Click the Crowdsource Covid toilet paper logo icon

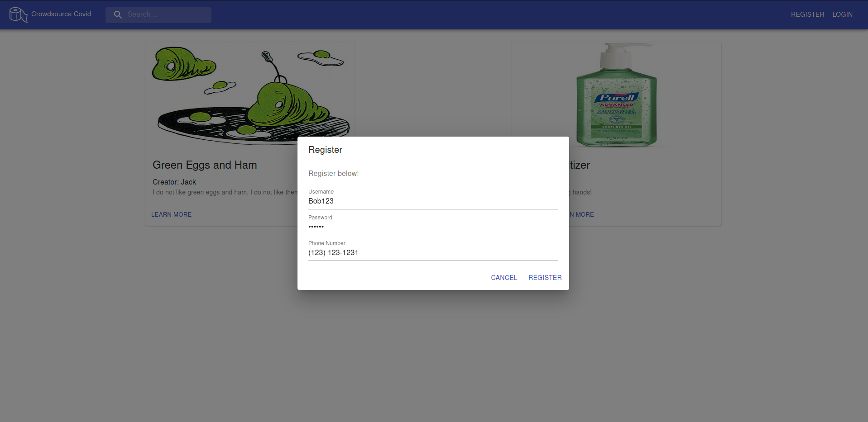19,14
